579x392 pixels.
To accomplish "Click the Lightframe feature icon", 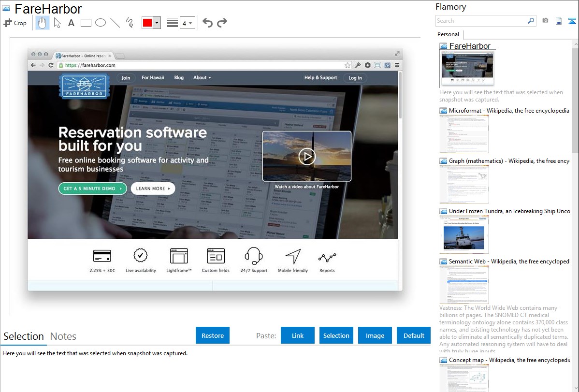I will pos(179,256).
